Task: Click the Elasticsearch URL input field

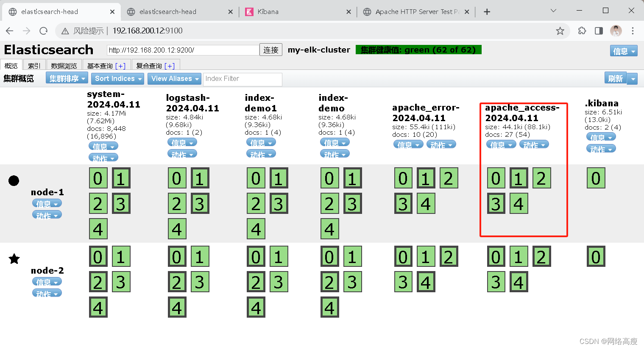Action: point(183,50)
